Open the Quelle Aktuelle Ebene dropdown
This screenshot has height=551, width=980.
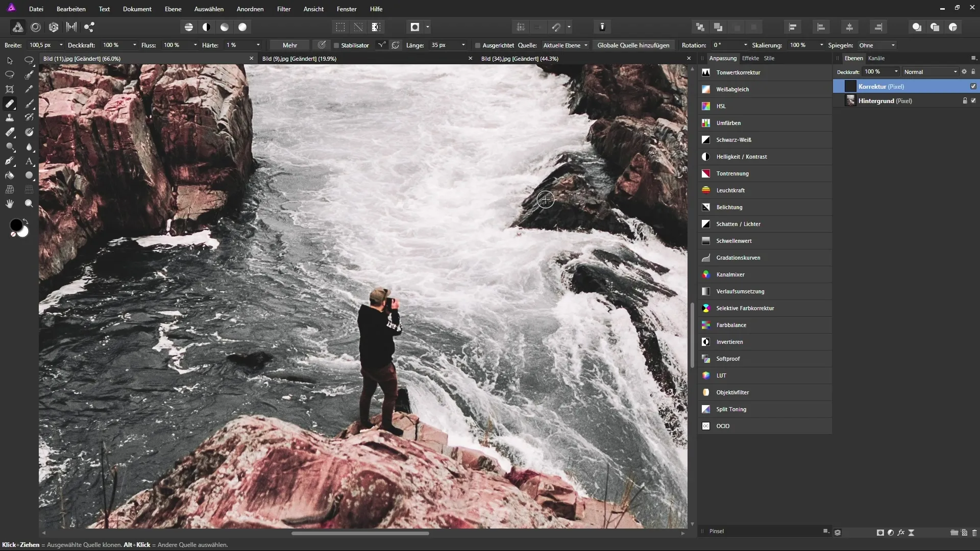[566, 45]
